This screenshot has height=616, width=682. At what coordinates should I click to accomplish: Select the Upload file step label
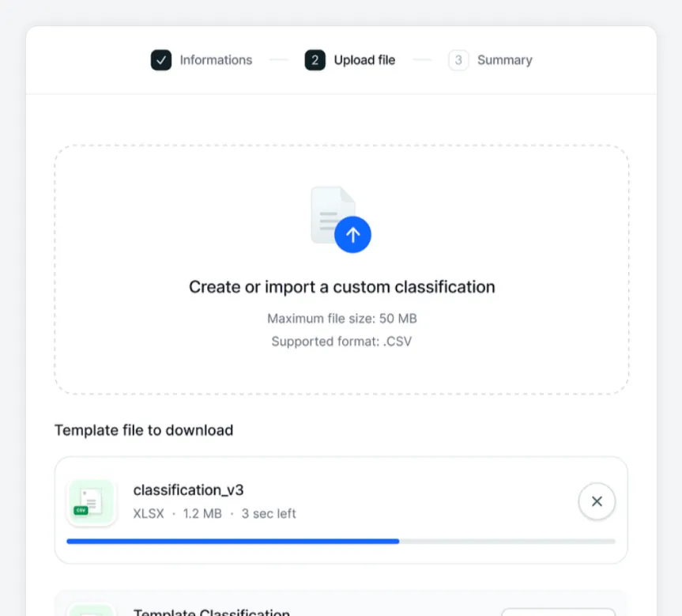(x=364, y=60)
